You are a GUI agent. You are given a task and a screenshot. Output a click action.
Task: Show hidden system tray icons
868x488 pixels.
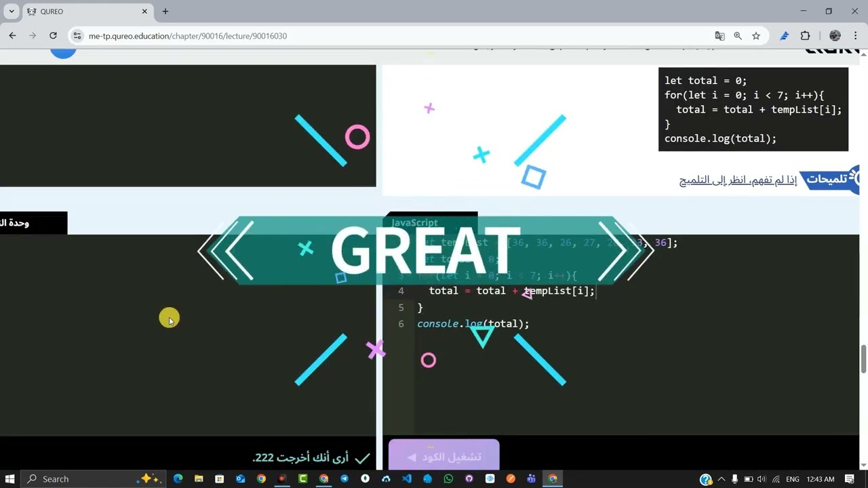click(x=722, y=479)
